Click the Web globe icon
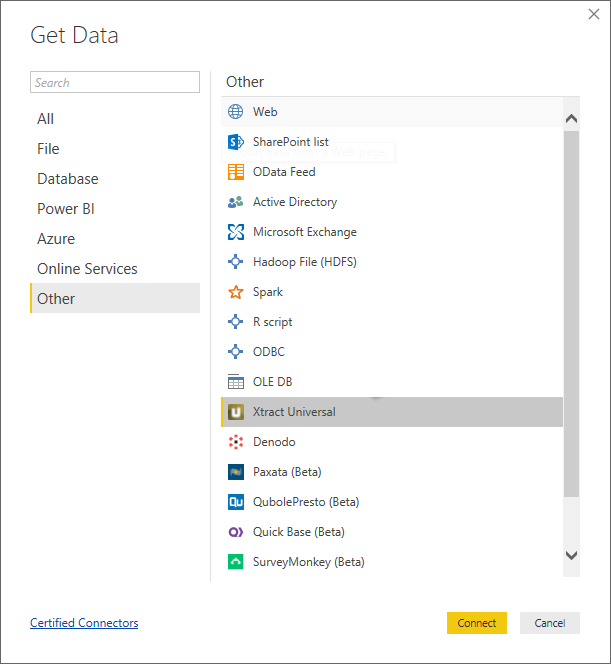The height and width of the screenshot is (664, 611). pyautogui.click(x=235, y=112)
